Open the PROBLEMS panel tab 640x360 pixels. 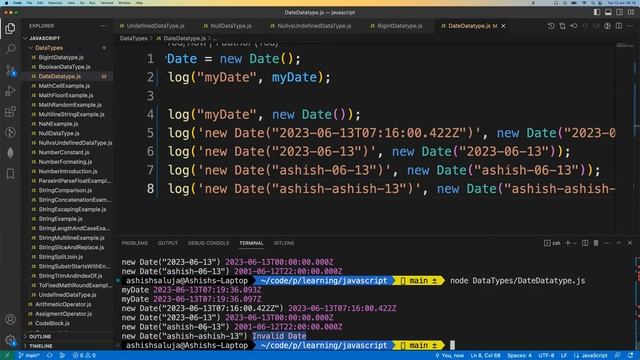(135, 243)
